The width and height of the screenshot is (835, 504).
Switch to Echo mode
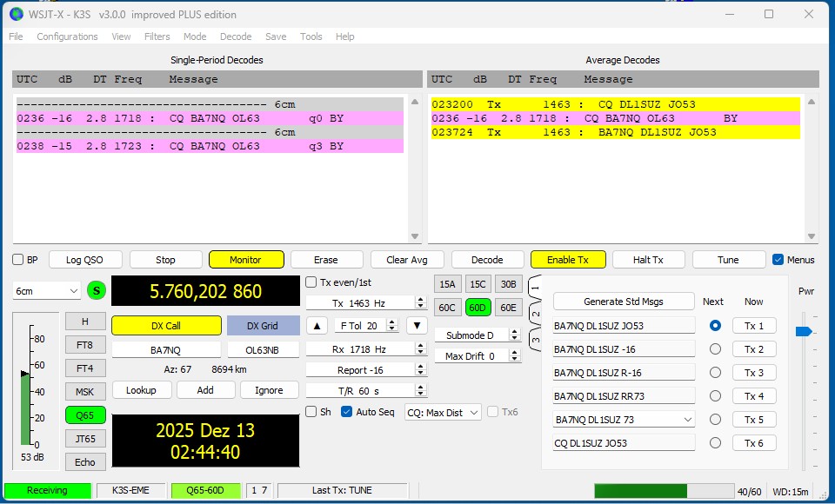[x=85, y=461]
